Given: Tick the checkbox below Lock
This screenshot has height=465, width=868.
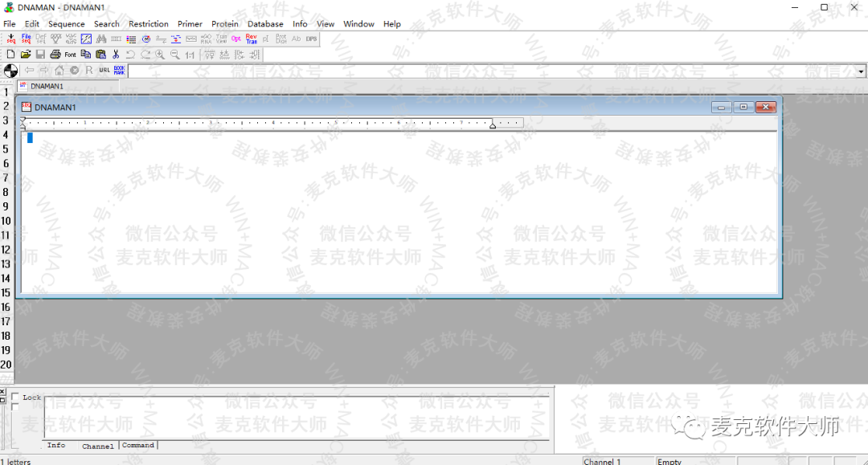Looking at the screenshot, I should click(x=15, y=407).
